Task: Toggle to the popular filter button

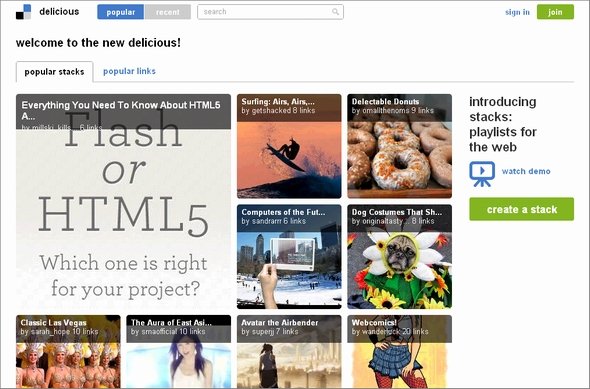Action: coord(120,12)
